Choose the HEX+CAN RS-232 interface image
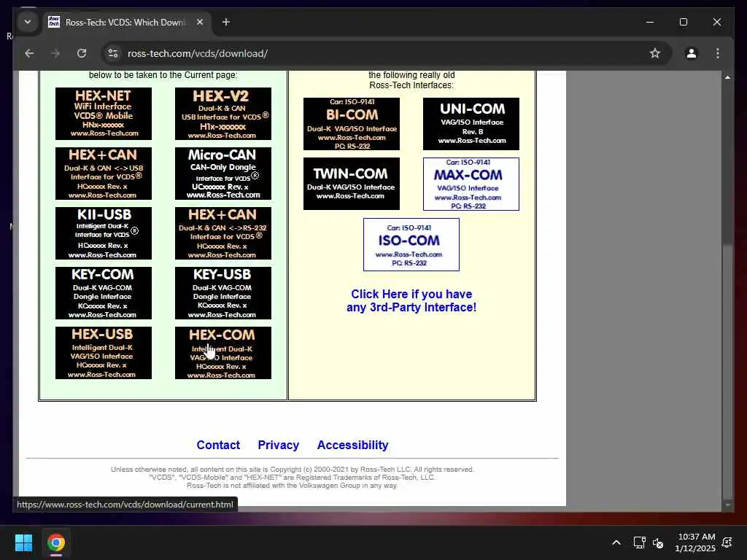This screenshot has width=747, height=560. 223,233
